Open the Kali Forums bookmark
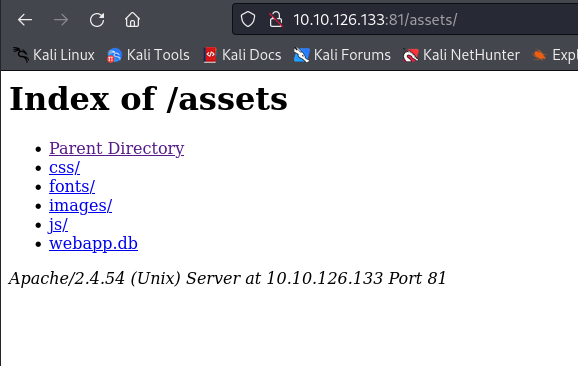The width and height of the screenshot is (578, 366). (342, 55)
